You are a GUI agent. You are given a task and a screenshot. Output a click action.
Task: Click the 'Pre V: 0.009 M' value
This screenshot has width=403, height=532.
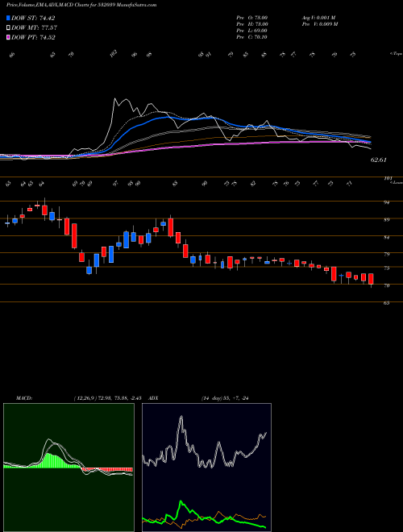pos(319,24)
